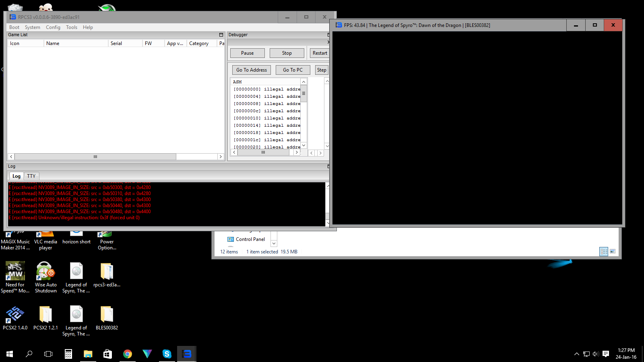Open taskbar search
This screenshot has height=362, width=644.
tap(29, 354)
